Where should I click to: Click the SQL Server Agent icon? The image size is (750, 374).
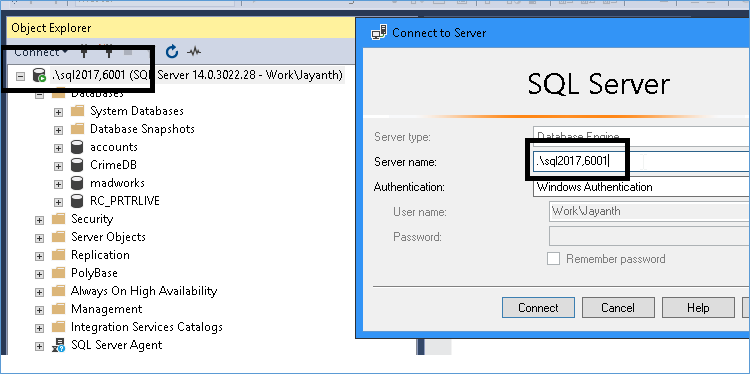click(58, 345)
